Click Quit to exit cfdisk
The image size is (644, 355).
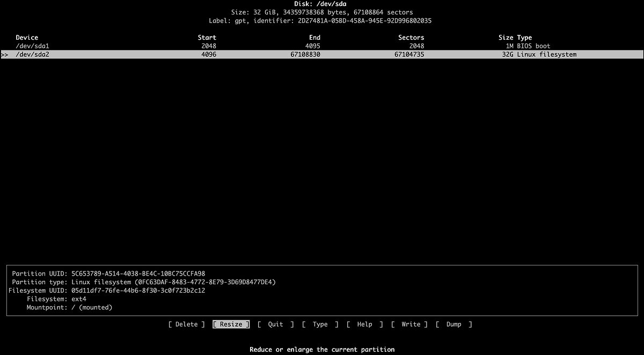tap(275, 324)
